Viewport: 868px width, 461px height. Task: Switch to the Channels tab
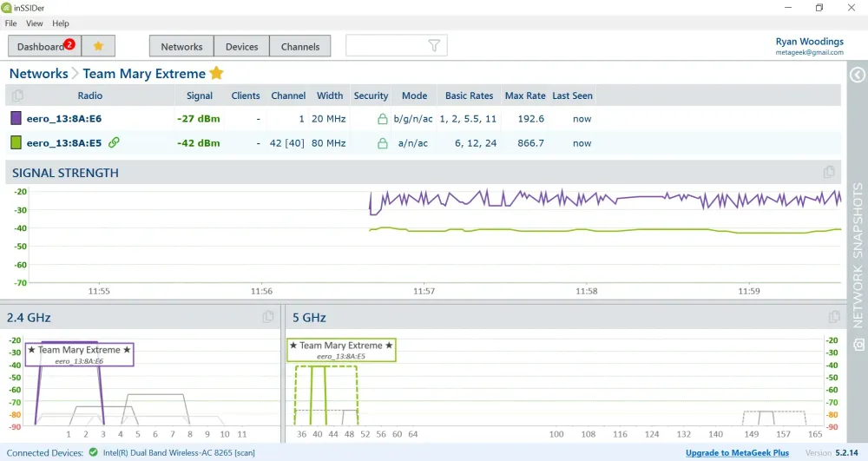pyautogui.click(x=300, y=46)
